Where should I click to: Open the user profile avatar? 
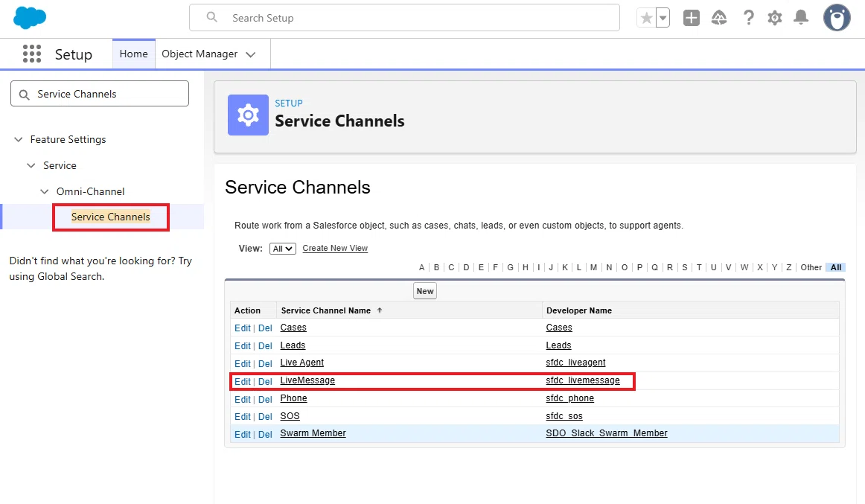[x=837, y=18]
